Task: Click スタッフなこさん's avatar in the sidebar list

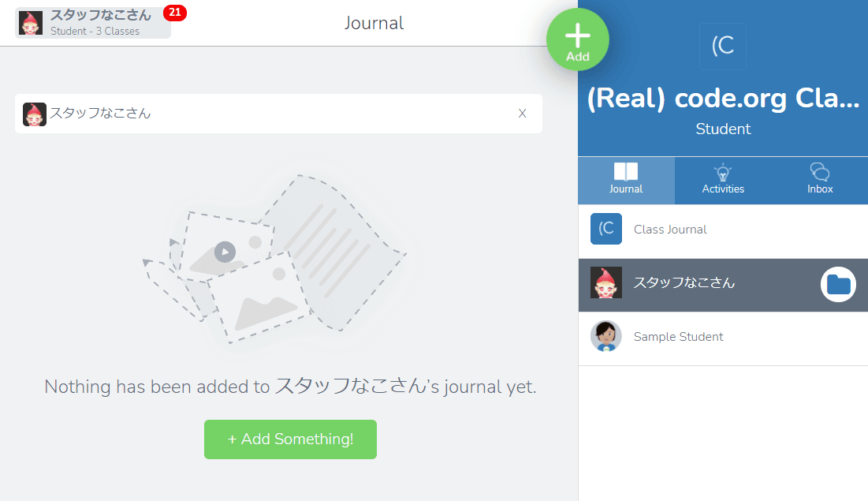Action: pyautogui.click(x=606, y=282)
